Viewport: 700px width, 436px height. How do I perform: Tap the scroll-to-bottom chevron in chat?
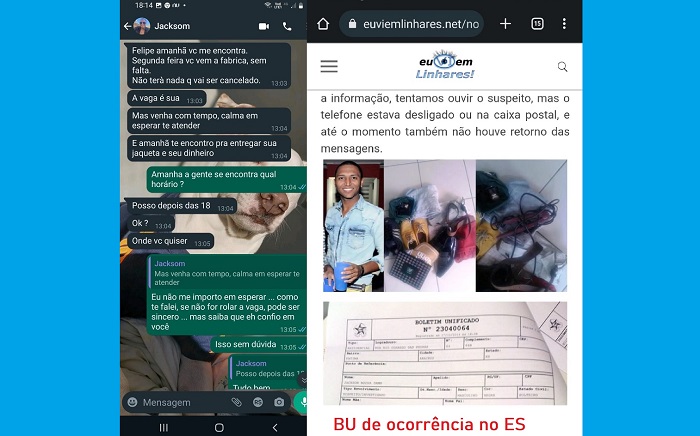[304, 380]
